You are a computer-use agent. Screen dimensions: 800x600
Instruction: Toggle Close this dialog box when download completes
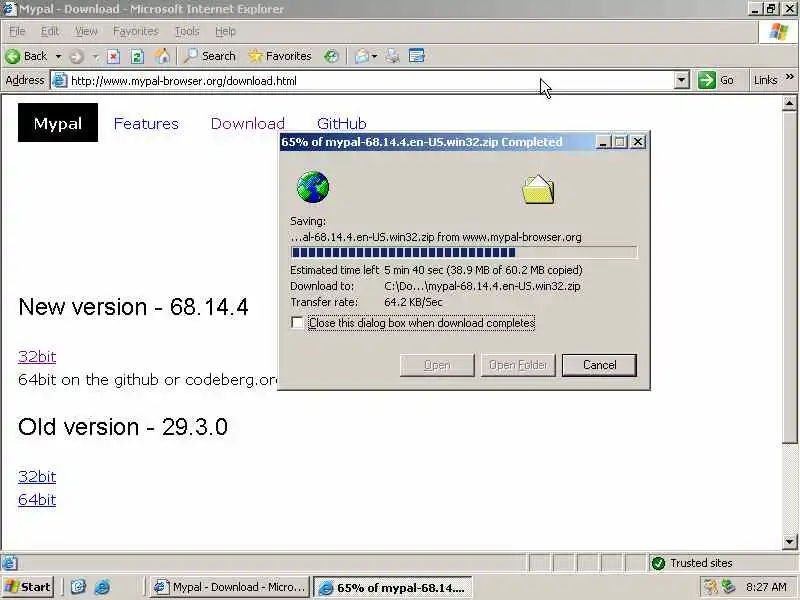point(297,323)
